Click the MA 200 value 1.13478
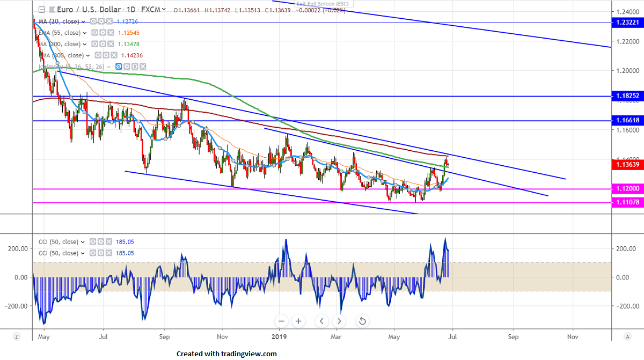Viewport: 644px width, 360px height. click(x=129, y=44)
